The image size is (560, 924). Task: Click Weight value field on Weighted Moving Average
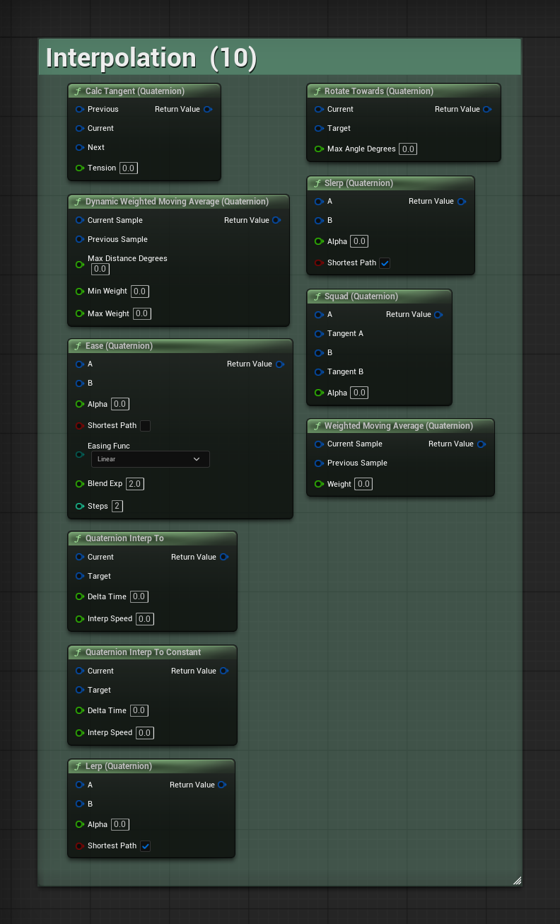tap(363, 485)
